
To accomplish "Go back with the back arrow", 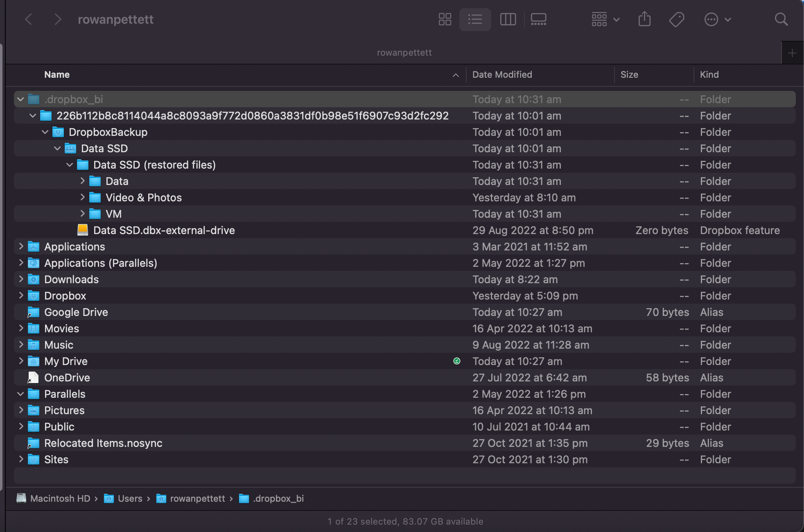I will point(29,19).
